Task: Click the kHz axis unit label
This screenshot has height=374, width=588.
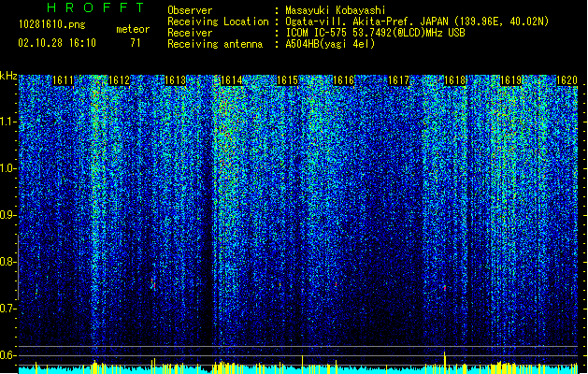Action: click(8, 76)
